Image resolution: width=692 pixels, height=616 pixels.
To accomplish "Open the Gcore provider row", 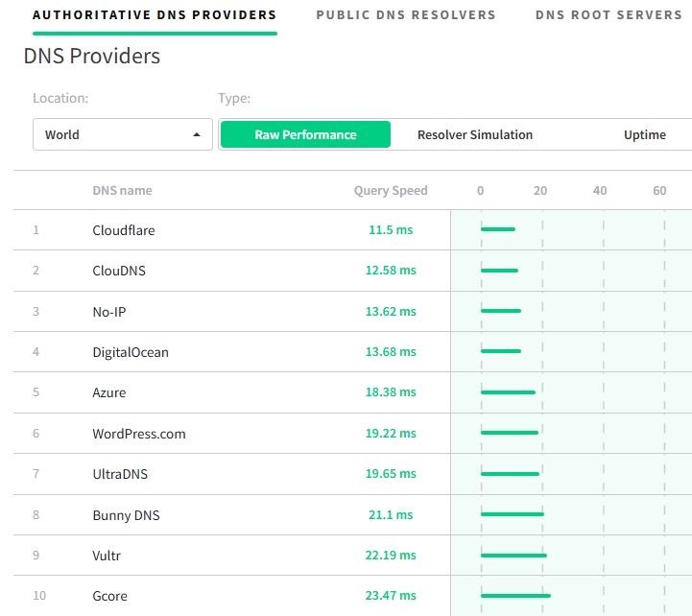I will [352, 596].
